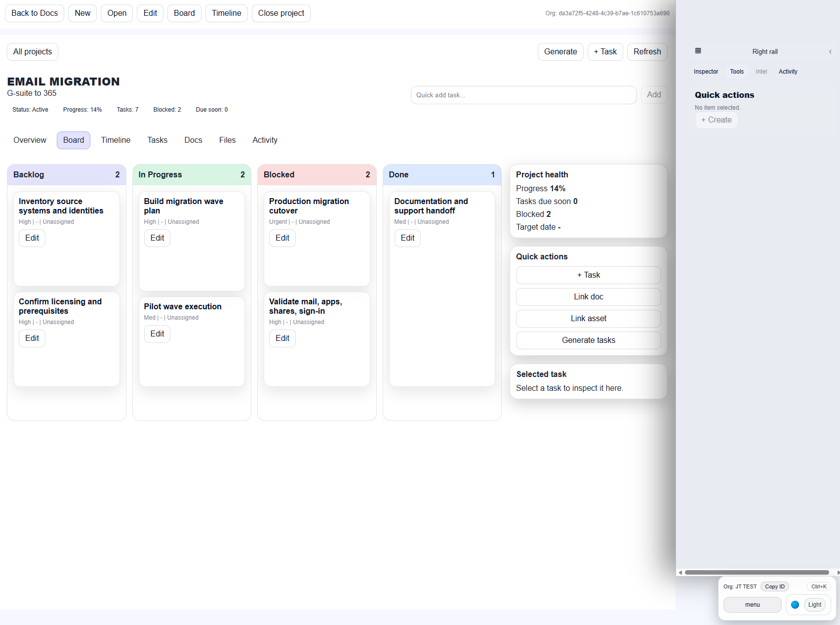Switch to the Inspector tab

click(706, 72)
